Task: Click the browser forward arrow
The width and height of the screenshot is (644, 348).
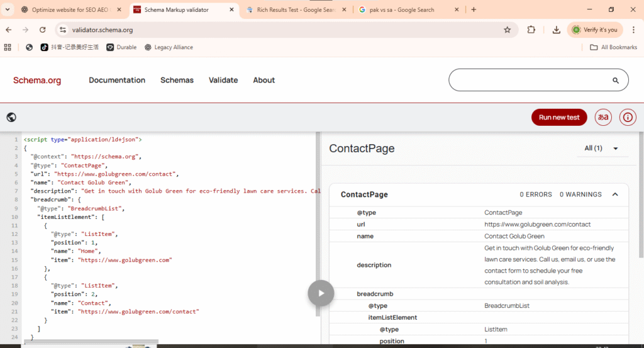Action: click(25, 30)
